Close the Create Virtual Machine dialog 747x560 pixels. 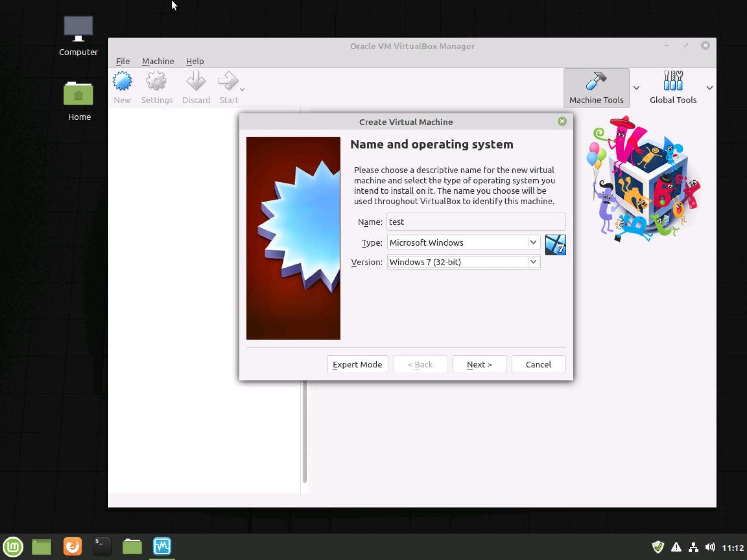562,121
